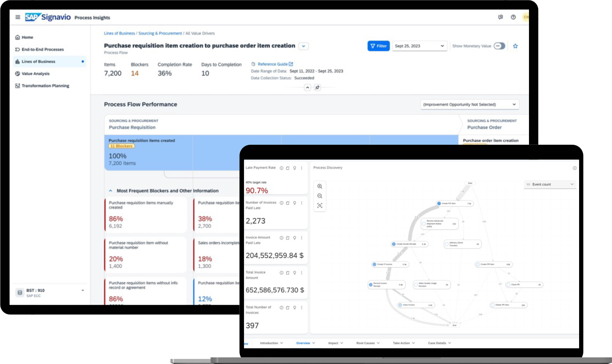The height and width of the screenshot is (364, 612).
Task: Click the zoom in icon in Process Discovery
Action: 320,186
